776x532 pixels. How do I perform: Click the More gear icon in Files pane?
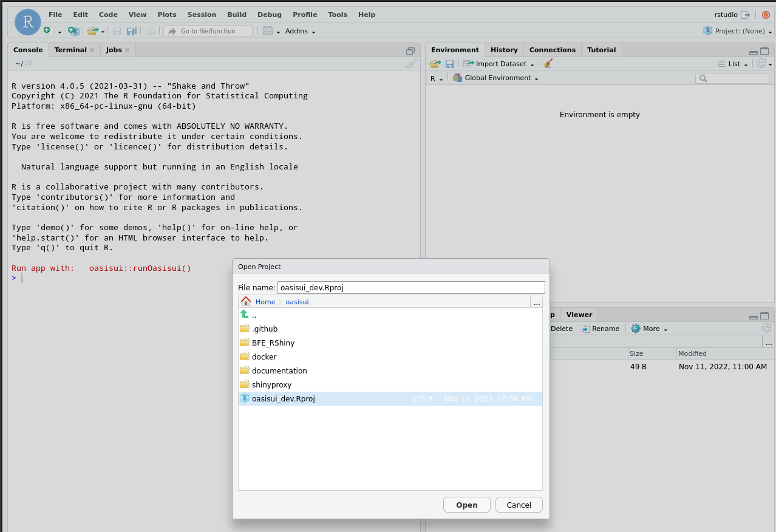tap(636, 329)
